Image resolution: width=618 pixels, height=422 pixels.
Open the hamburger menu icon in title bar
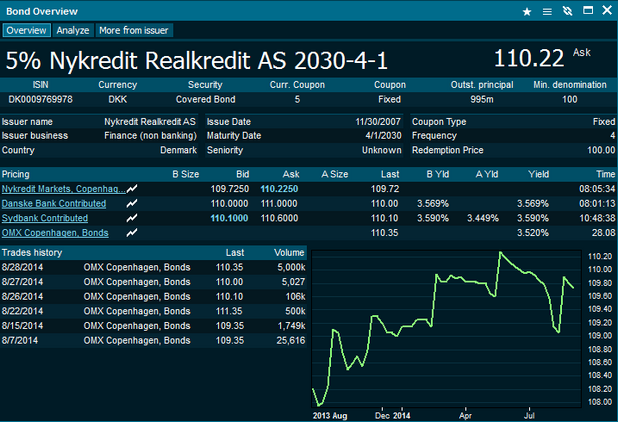tap(547, 12)
